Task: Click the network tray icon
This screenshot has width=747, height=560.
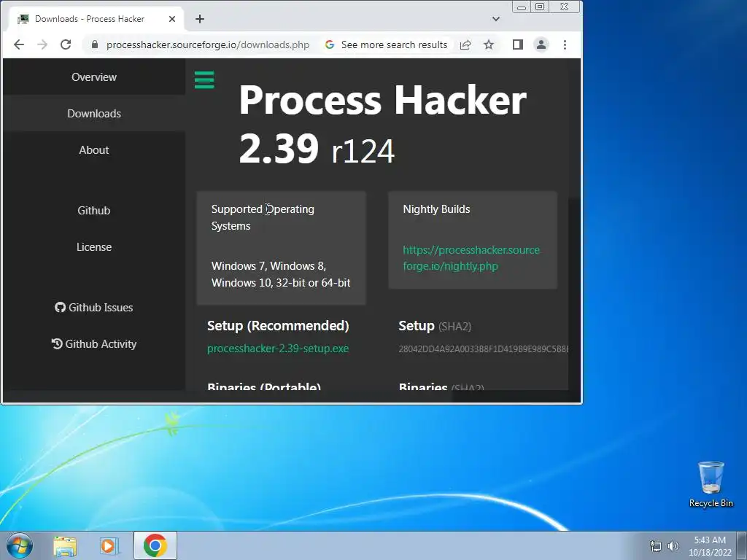Action: 656,546
